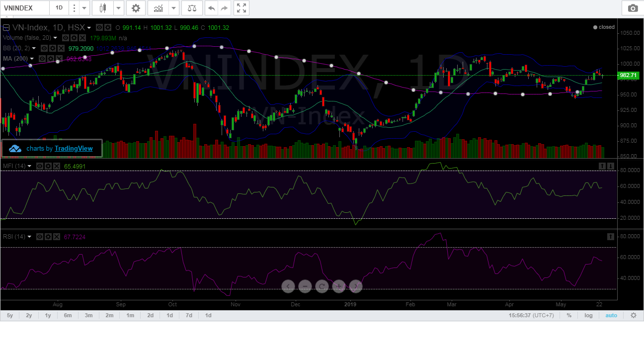Open the indicators chart icon
This screenshot has height=359, width=644.
pyautogui.click(x=158, y=8)
